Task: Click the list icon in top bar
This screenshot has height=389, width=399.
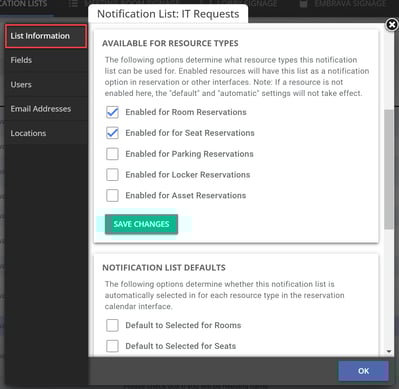Action: [73, 4]
